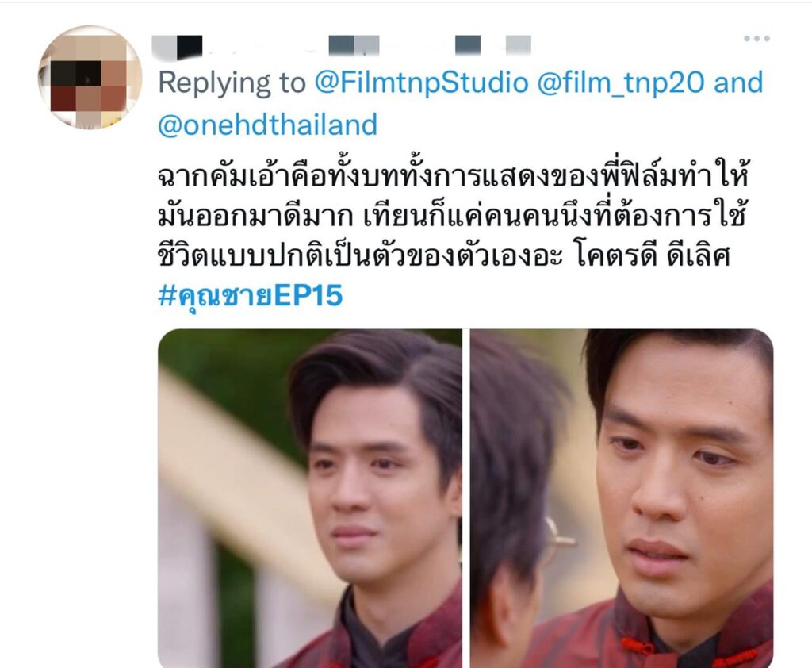This screenshot has height=668, width=812.
Task: Click the gray "Replying to" label
Action: (x=232, y=83)
